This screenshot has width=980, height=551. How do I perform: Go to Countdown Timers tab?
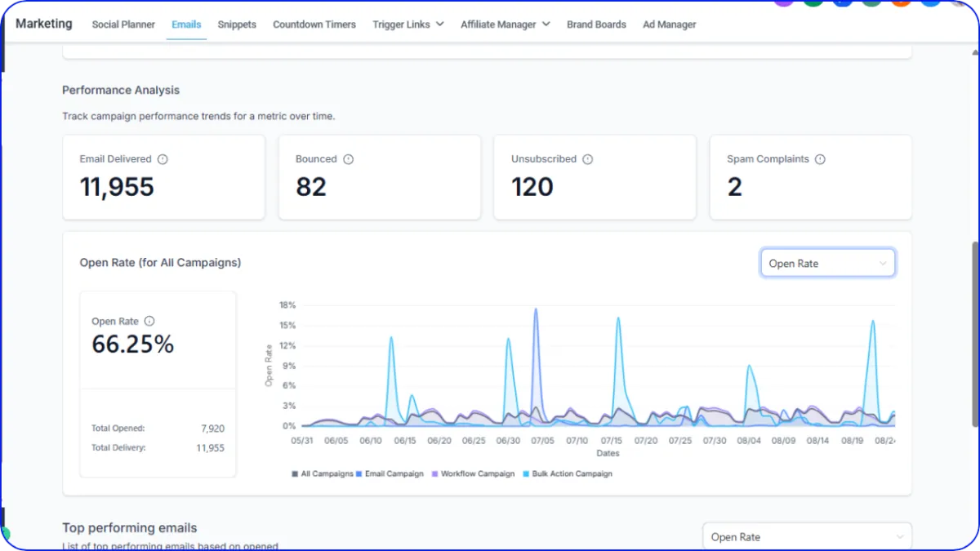click(314, 24)
